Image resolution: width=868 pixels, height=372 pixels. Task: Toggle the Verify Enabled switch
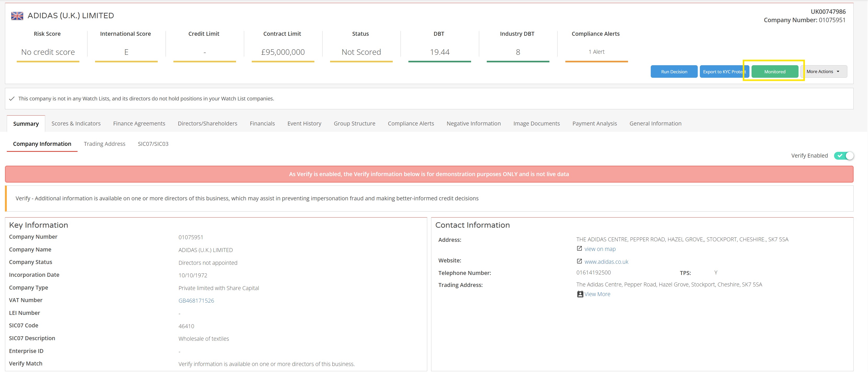point(843,155)
